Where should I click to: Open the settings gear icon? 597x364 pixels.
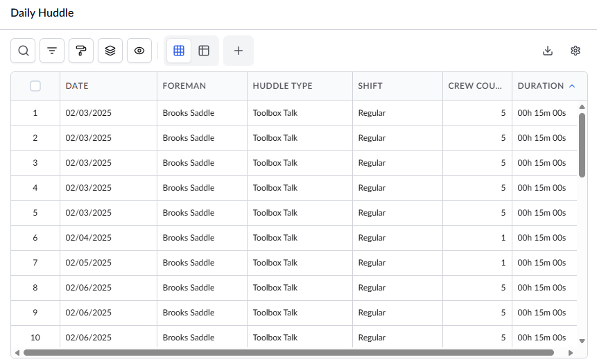576,51
